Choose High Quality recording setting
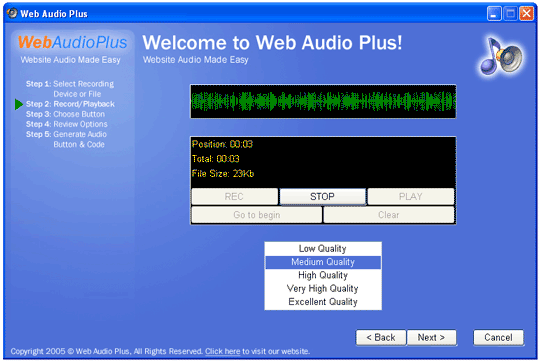This screenshot has width=540, height=362. 323,275
